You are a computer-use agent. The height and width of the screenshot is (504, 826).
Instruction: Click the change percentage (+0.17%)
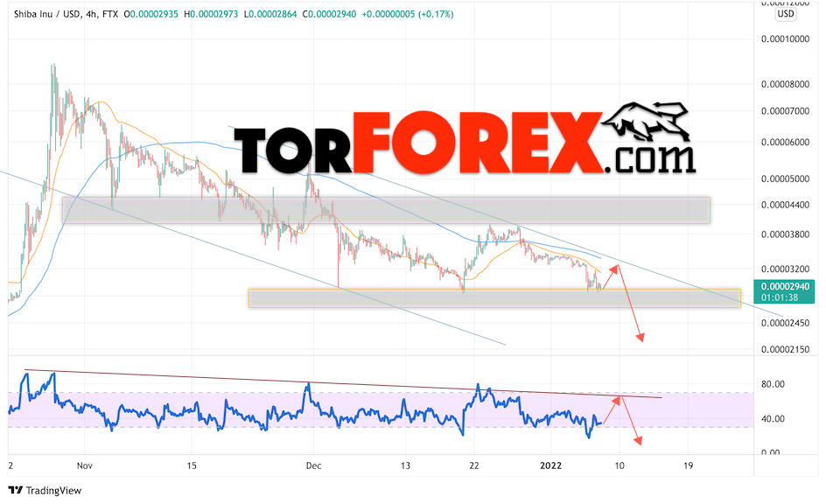[x=436, y=14]
